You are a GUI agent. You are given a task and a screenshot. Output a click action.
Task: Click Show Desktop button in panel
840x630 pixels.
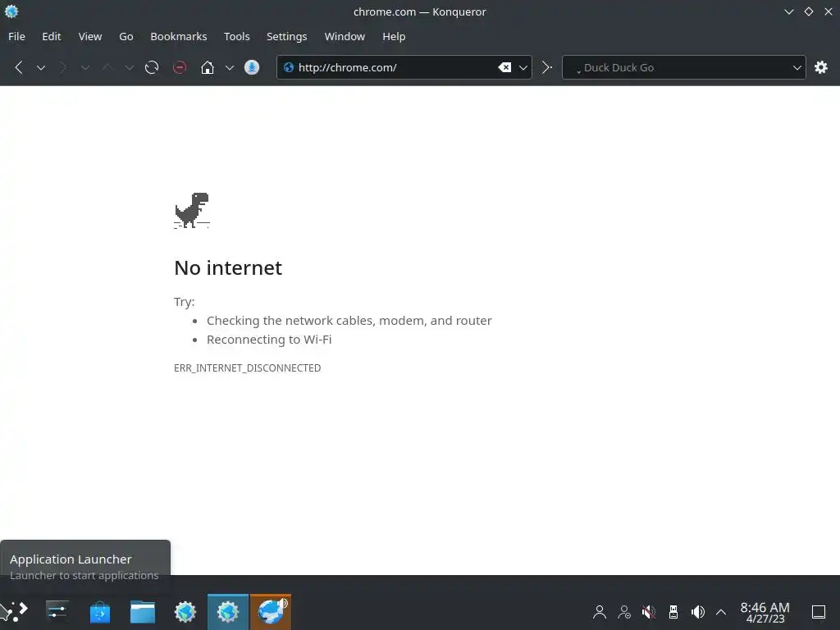click(819, 612)
